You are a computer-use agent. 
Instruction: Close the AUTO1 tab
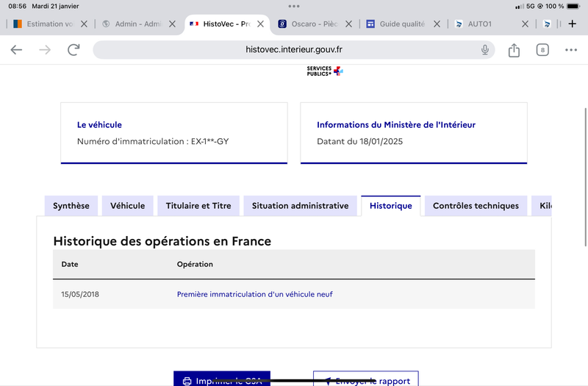pyautogui.click(x=525, y=24)
